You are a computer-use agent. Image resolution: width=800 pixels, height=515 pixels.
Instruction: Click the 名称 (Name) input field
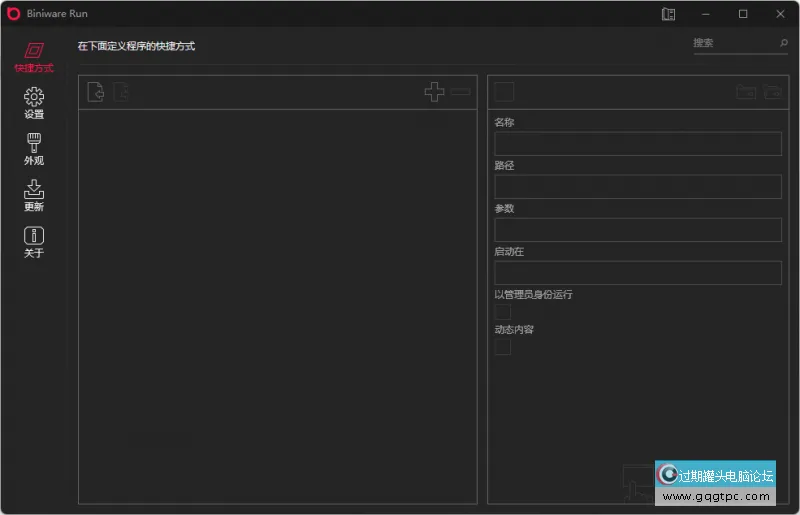[x=637, y=144]
